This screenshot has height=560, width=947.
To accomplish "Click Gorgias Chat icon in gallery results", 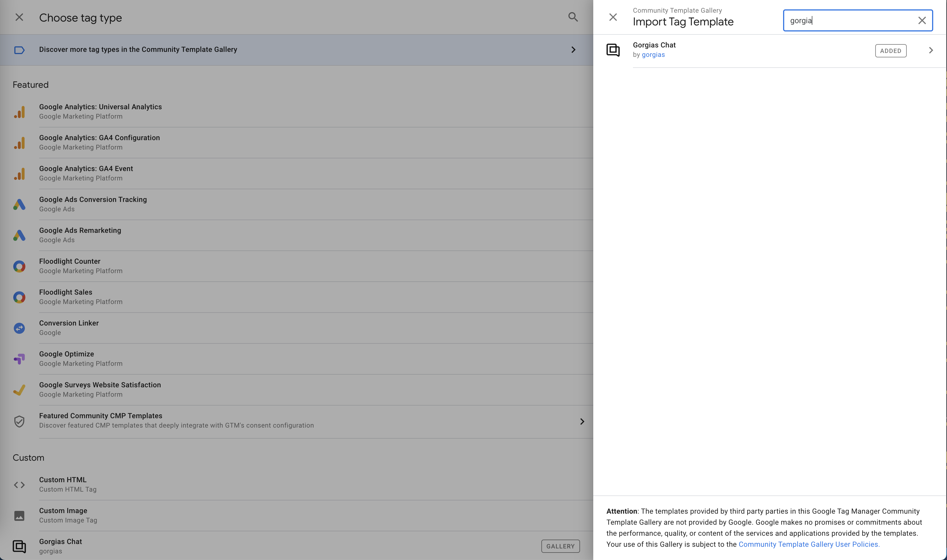I will point(613,50).
